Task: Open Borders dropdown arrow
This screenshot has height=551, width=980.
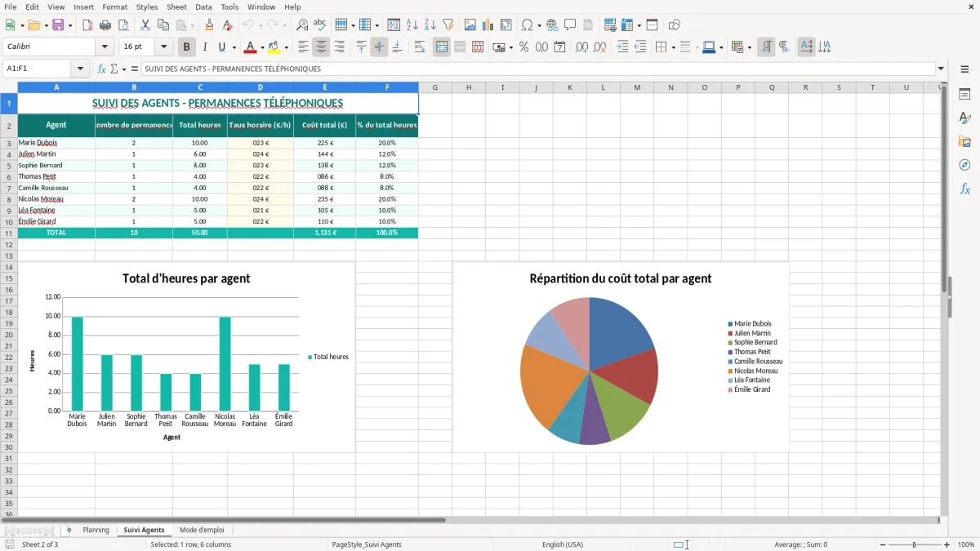Action: click(672, 47)
